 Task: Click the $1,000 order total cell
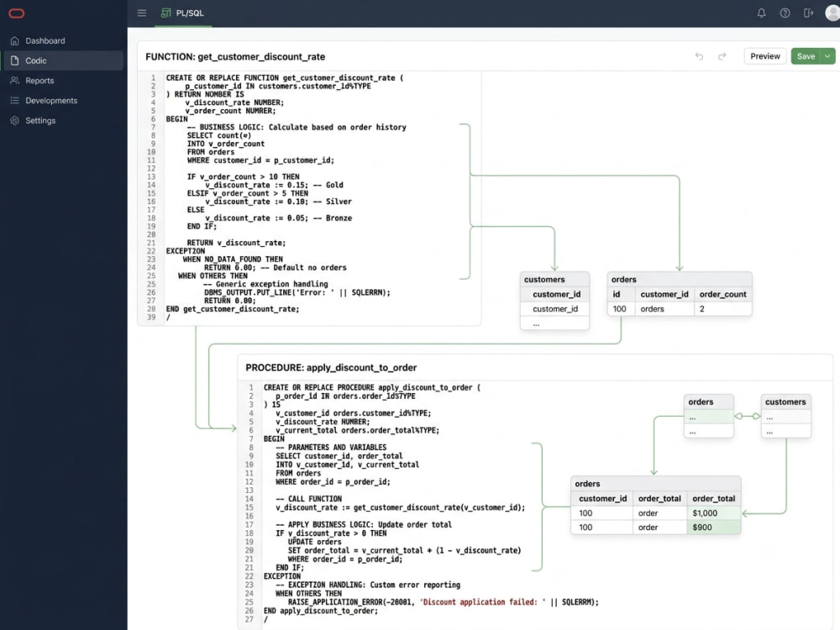pos(713,513)
